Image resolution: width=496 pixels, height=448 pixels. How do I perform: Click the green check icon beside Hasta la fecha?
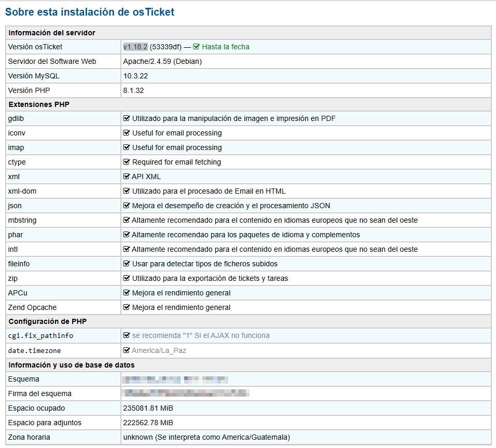pyautogui.click(x=196, y=47)
